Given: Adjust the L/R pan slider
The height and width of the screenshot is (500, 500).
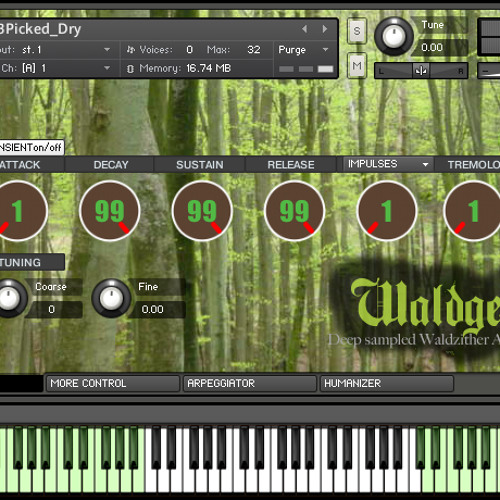Looking at the screenshot, I should [421, 71].
